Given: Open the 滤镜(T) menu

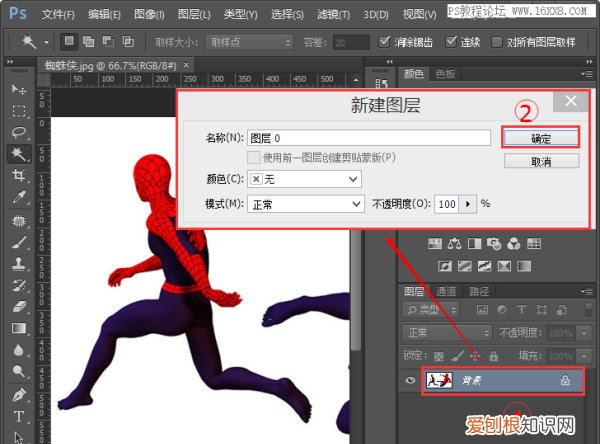Looking at the screenshot, I should click(x=333, y=15).
